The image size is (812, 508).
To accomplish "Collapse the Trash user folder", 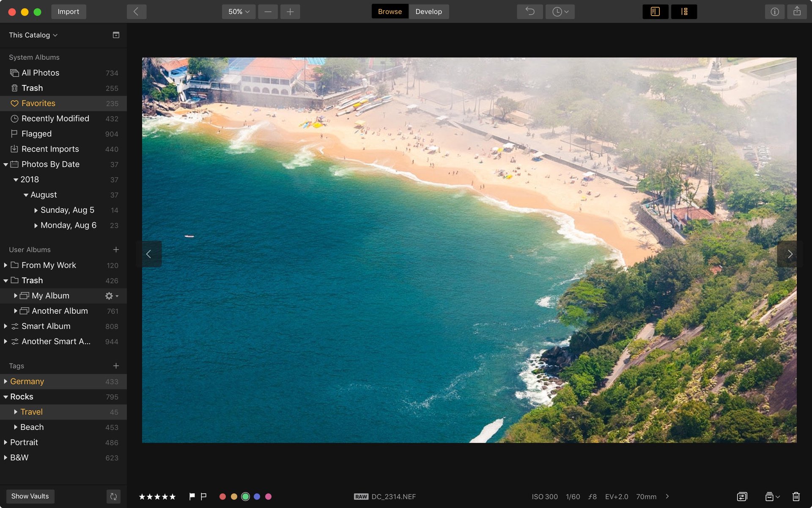I will 5,280.
